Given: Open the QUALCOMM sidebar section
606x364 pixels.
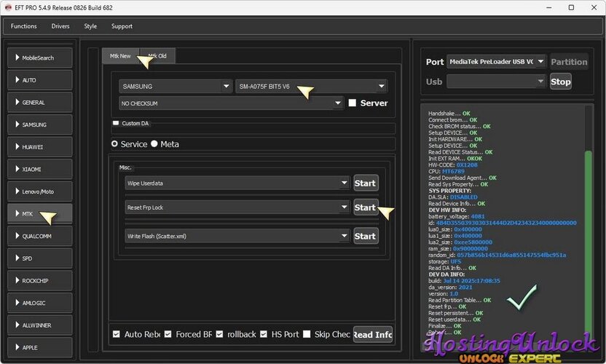Looking at the screenshot, I should tap(39, 236).
